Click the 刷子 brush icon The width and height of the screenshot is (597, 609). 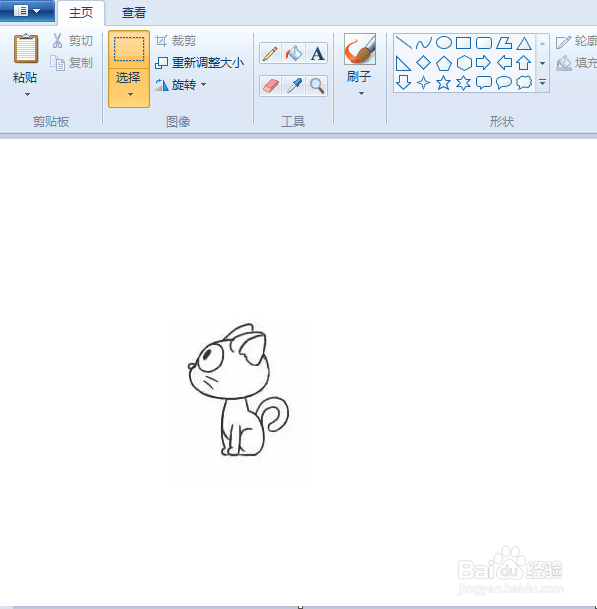pos(360,49)
